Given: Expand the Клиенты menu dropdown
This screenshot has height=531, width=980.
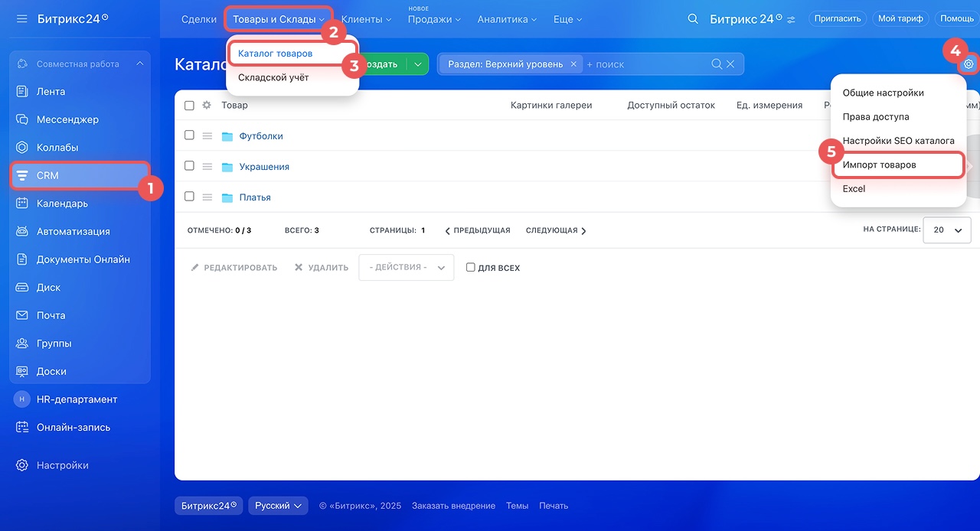Looking at the screenshot, I should coord(366,19).
